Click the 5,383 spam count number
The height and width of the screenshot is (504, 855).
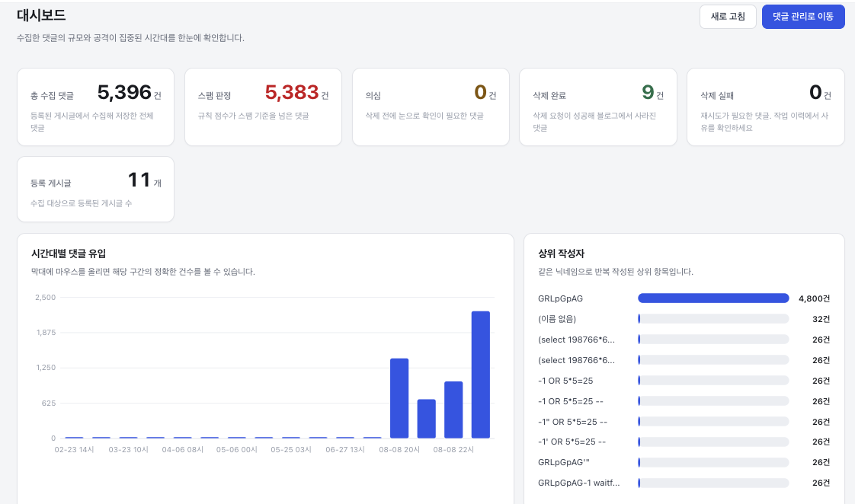click(292, 92)
